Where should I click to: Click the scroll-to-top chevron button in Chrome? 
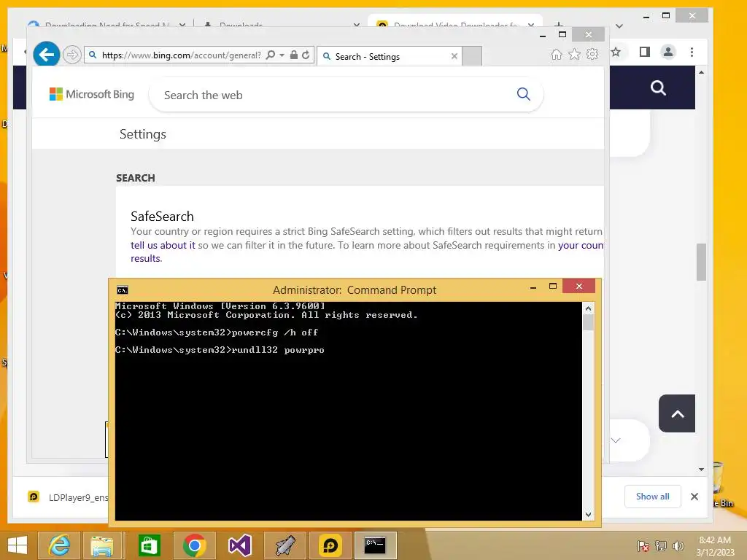677,413
